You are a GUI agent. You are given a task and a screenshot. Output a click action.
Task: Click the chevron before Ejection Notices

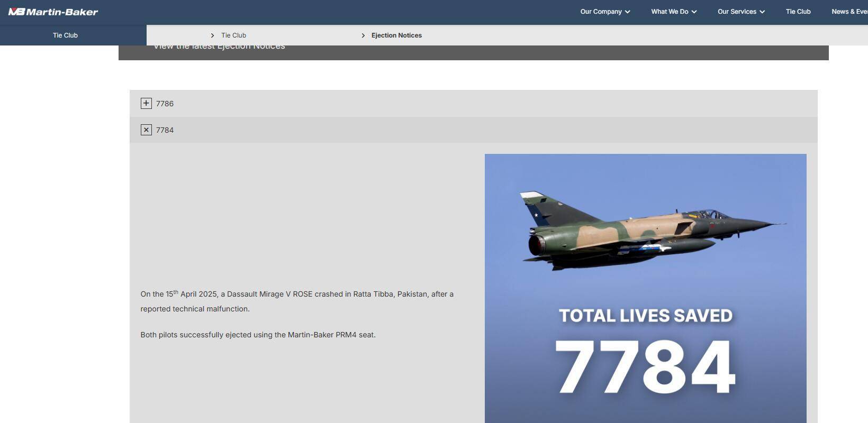363,35
